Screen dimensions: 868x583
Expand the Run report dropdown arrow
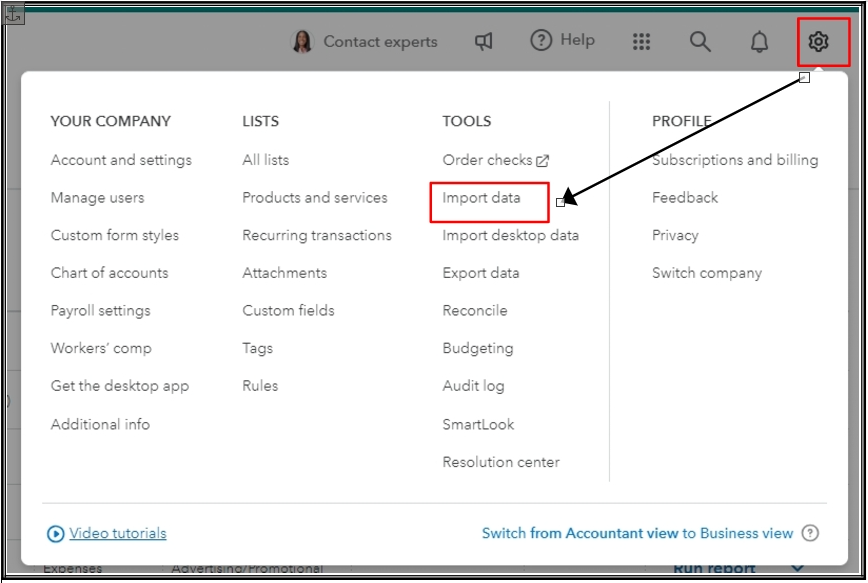point(797,568)
